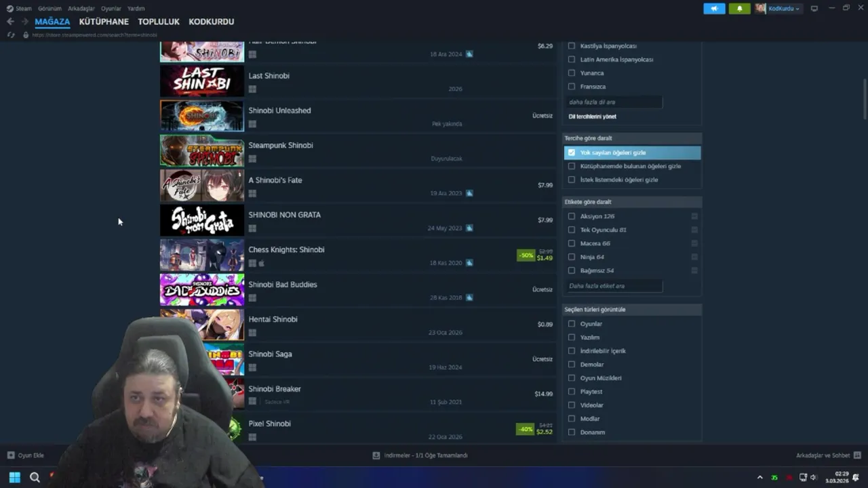
Task: Collapse the Etikete göre daralt section header
Action: tap(632, 202)
